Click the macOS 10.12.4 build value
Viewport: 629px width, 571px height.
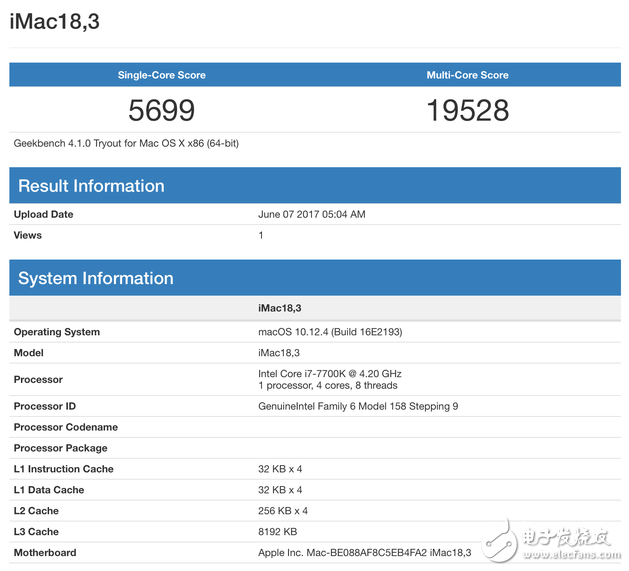[330, 332]
